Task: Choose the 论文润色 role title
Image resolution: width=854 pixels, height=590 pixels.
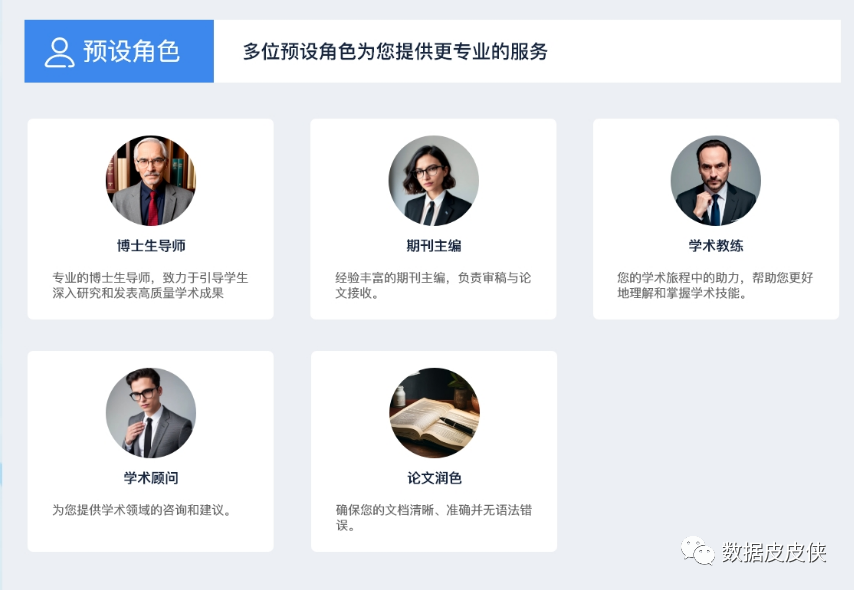Action: 434,478
